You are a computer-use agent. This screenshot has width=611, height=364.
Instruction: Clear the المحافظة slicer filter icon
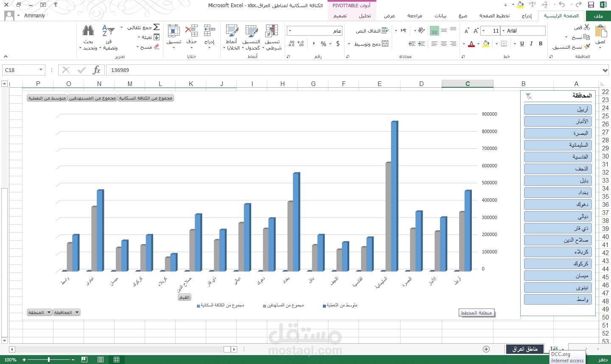click(x=528, y=96)
